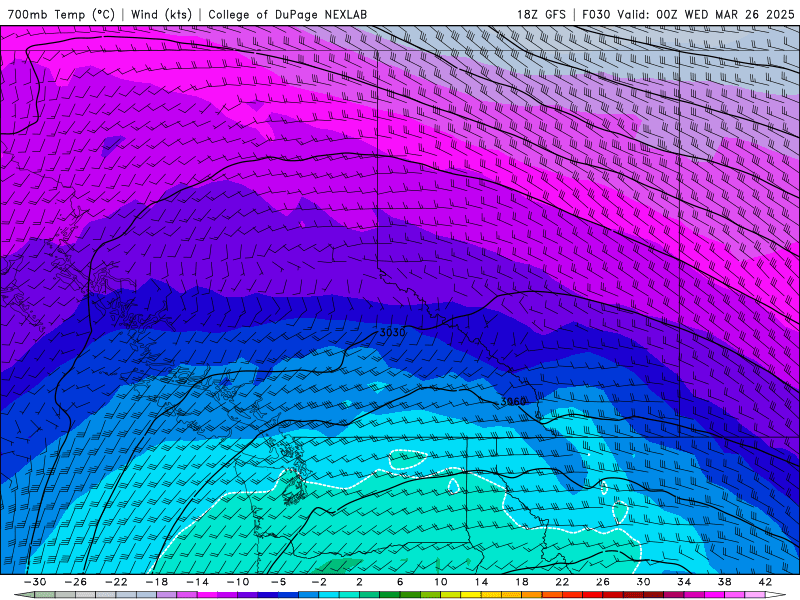This screenshot has height=600, width=800.
Task: Click the 42 color scale label
Action: click(x=765, y=582)
